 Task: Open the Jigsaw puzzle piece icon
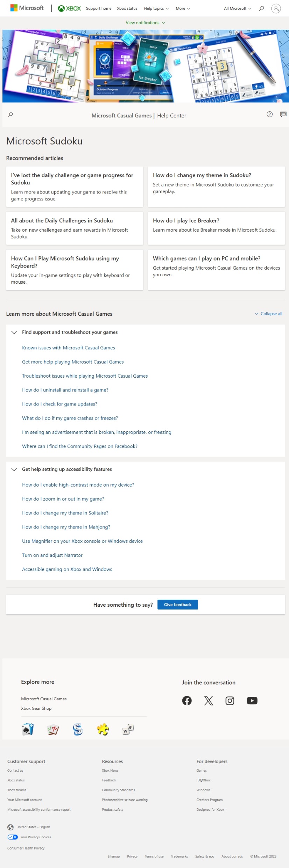(x=103, y=729)
